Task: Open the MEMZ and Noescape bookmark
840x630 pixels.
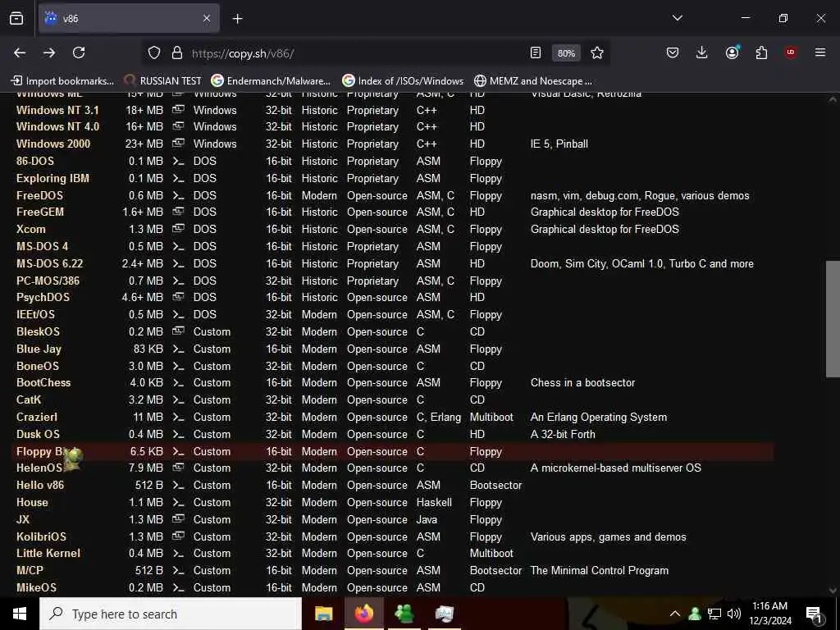Action: pyautogui.click(x=533, y=81)
